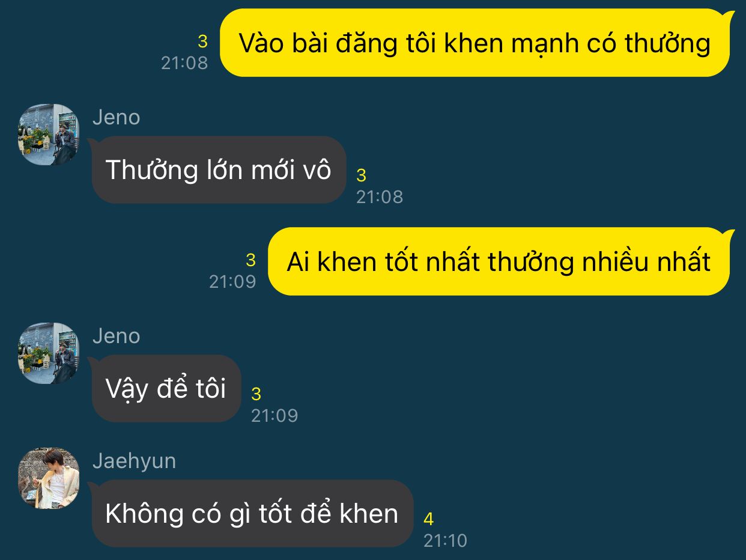Screen dimensions: 746x560
Task: Tap the 21:08 timestamp beside "Thưởng lớn mới vô"
Action: click(380, 196)
